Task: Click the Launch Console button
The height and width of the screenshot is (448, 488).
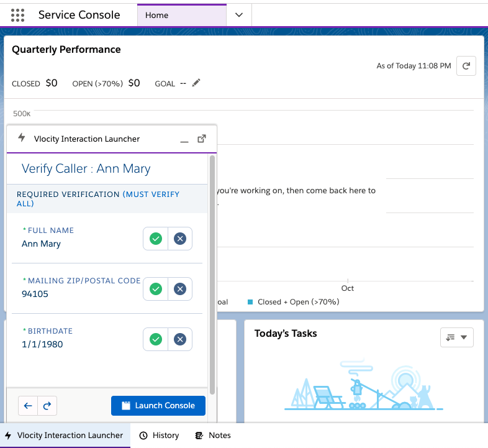Action: (x=158, y=406)
